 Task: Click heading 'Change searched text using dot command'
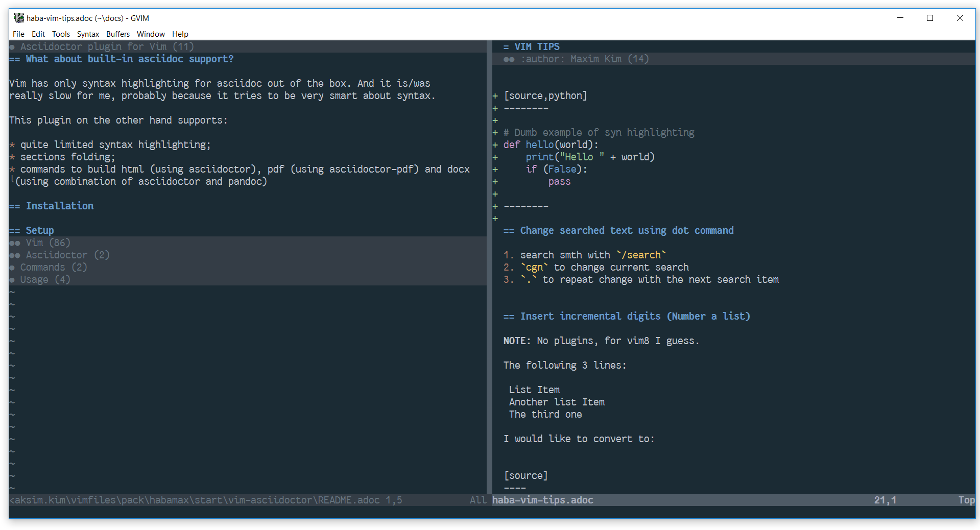627,230
